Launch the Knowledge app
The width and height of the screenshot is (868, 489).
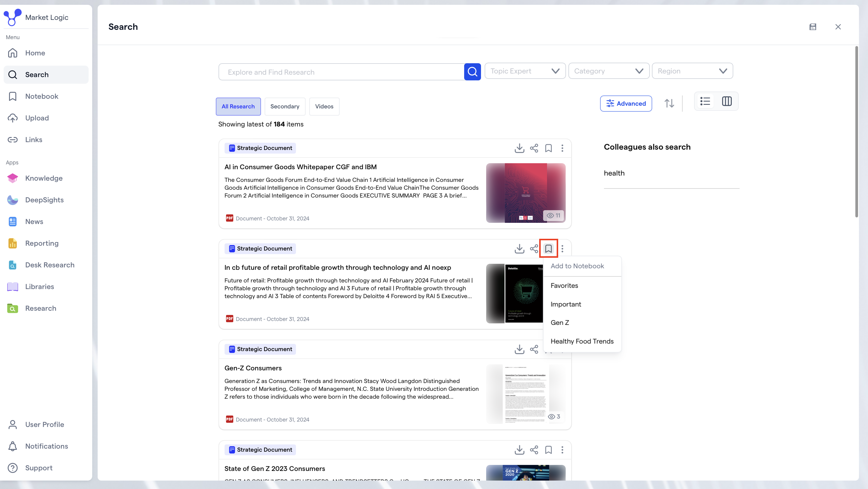click(x=46, y=178)
